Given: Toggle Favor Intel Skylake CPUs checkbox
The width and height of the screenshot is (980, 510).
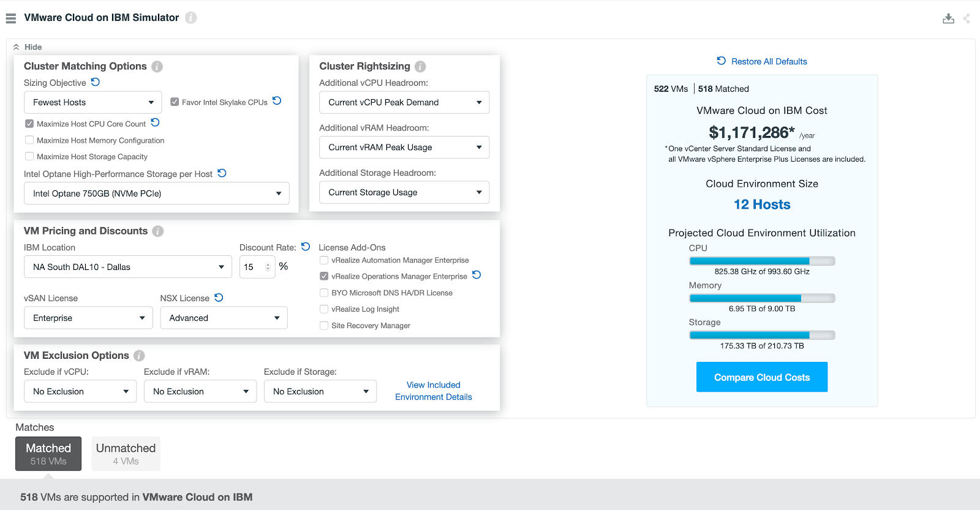Looking at the screenshot, I should click(175, 102).
